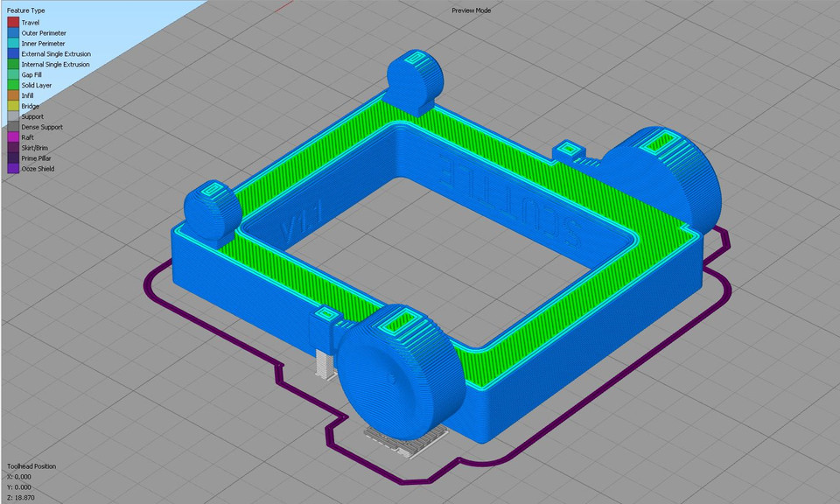Expand the Feature Type legend panel
The height and width of the screenshot is (504, 840).
point(26,10)
